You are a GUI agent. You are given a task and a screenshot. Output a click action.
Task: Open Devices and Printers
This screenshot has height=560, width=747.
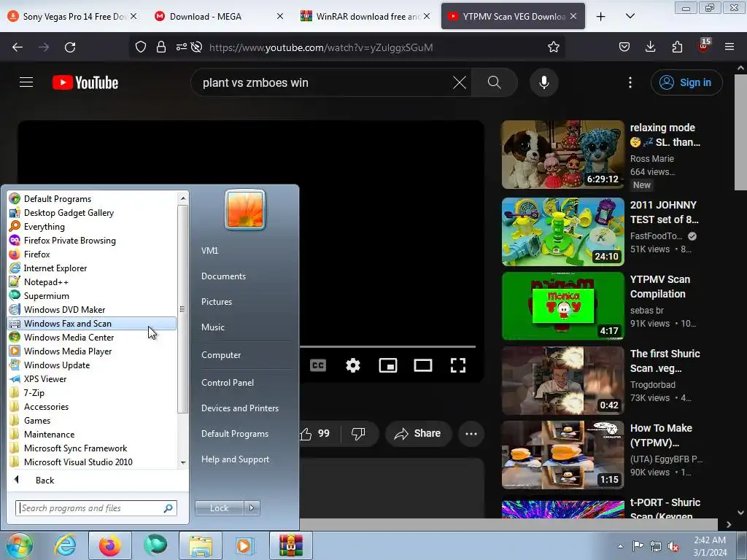coord(239,408)
